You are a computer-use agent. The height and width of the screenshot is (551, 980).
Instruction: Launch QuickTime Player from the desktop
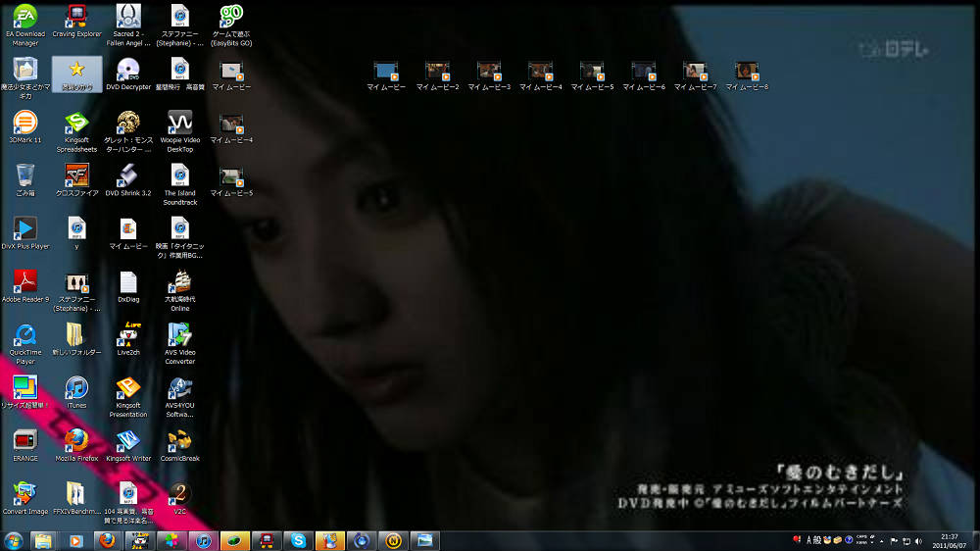(x=25, y=344)
